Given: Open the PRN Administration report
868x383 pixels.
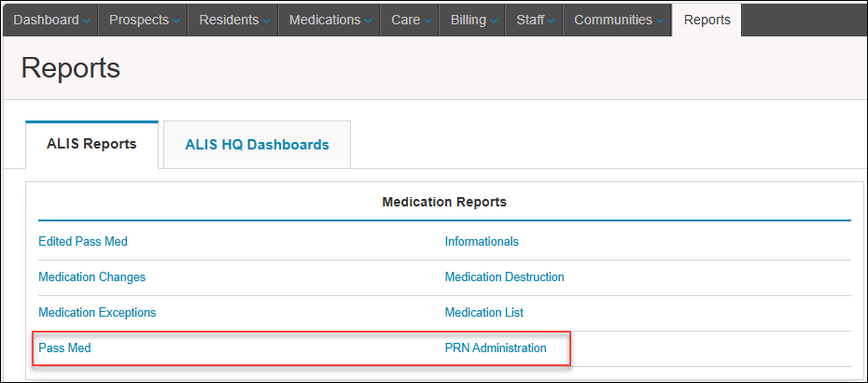Looking at the screenshot, I should [496, 348].
